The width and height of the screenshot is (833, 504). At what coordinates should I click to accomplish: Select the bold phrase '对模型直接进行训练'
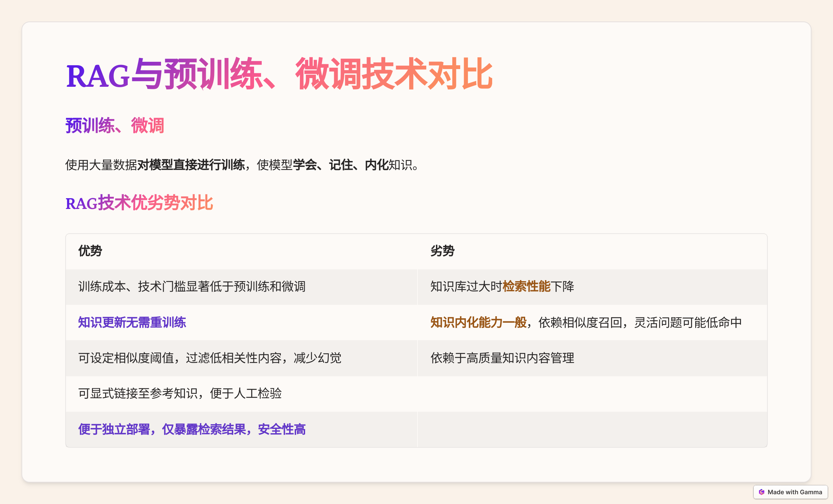click(192, 166)
